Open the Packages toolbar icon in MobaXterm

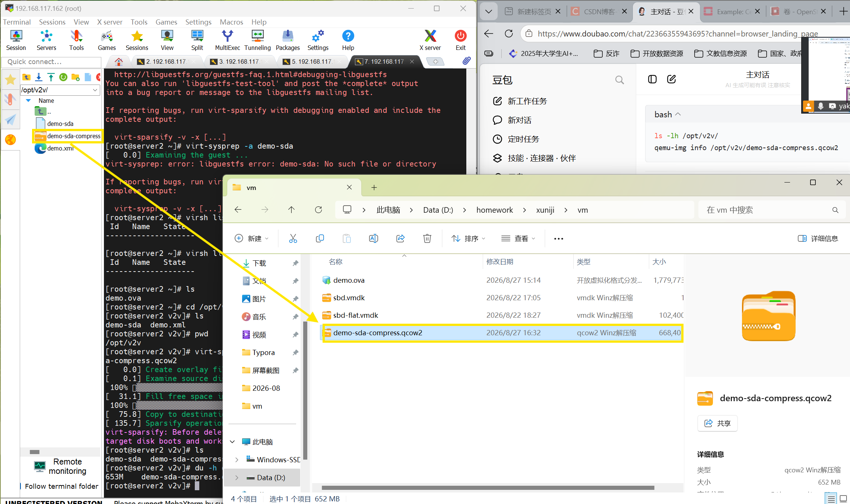[288, 40]
